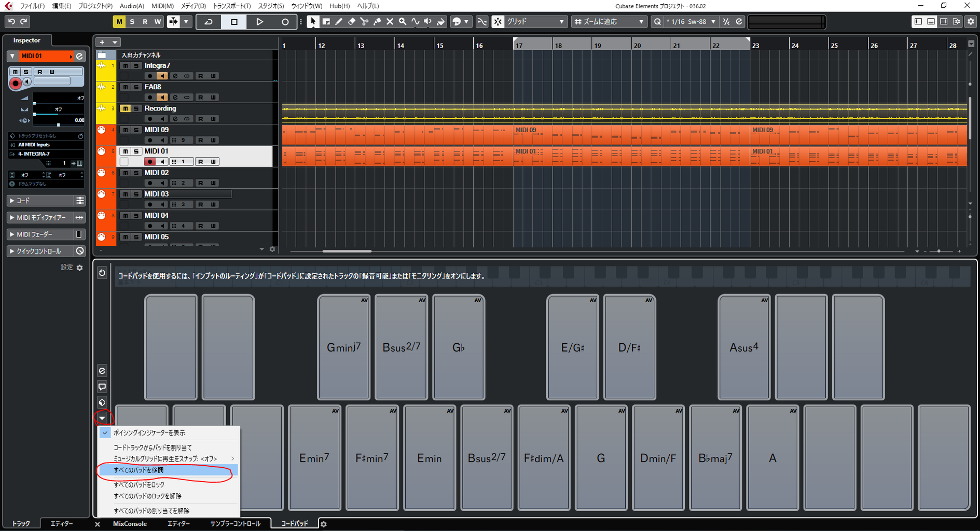Disable record enable on the MIDI 01 track

(150, 162)
